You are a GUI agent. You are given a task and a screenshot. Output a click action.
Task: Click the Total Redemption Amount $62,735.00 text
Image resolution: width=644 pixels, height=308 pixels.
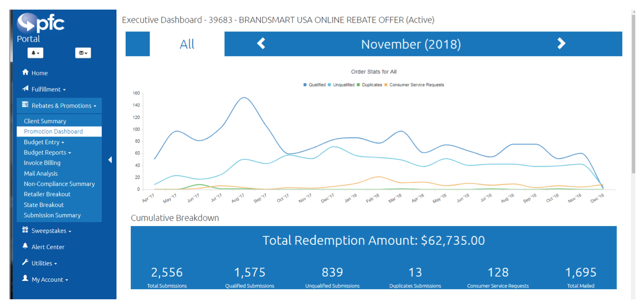[x=373, y=240]
